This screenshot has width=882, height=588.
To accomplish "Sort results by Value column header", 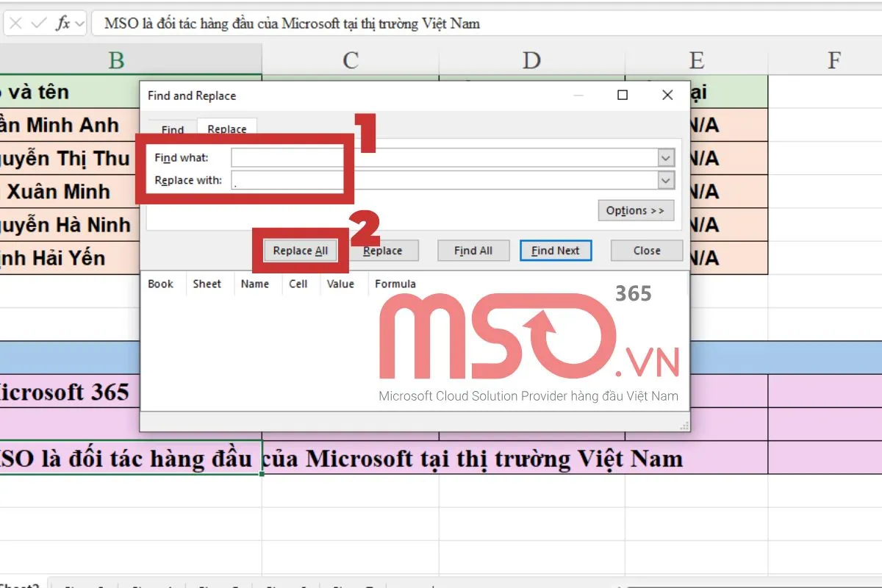I will (340, 284).
